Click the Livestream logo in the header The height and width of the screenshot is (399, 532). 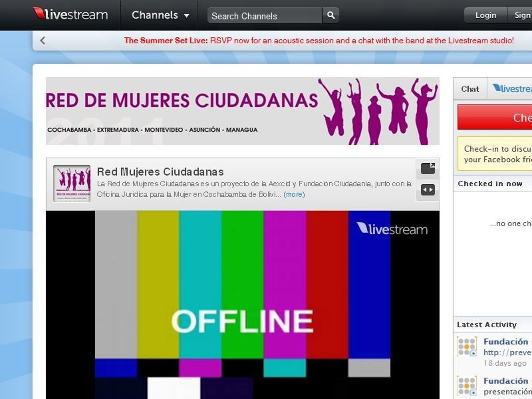tap(70, 15)
